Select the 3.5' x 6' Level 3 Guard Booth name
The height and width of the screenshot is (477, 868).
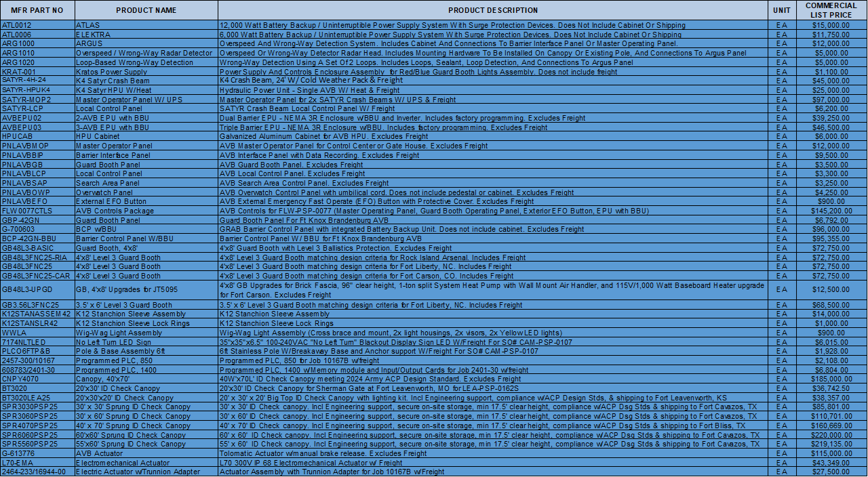(146, 305)
